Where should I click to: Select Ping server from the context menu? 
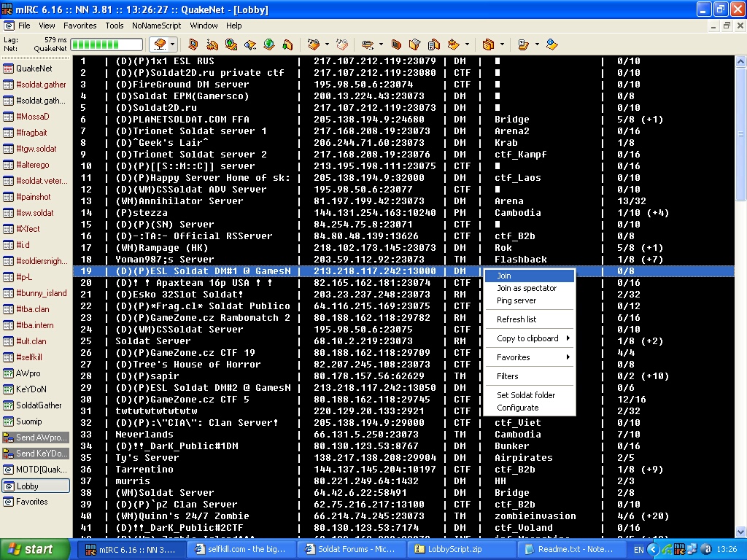[530, 300]
